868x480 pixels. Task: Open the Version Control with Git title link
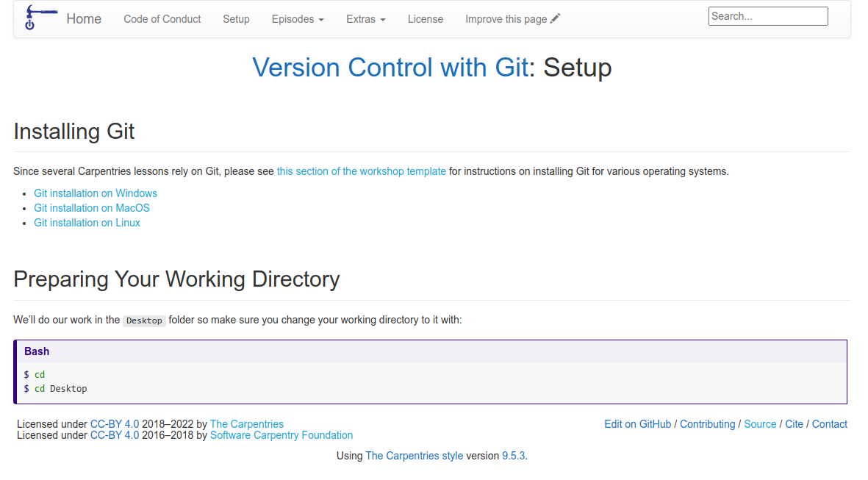390,68
